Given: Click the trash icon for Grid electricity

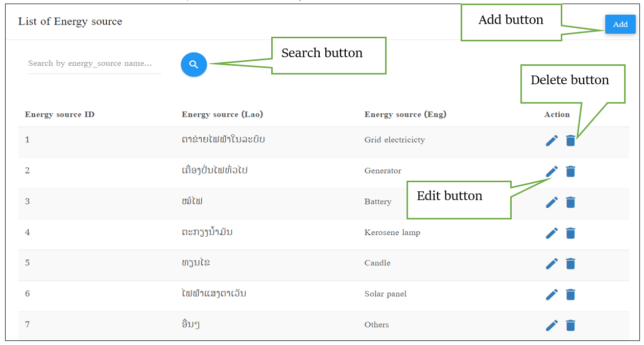Looking at the screenshot, I should (570, 140).
